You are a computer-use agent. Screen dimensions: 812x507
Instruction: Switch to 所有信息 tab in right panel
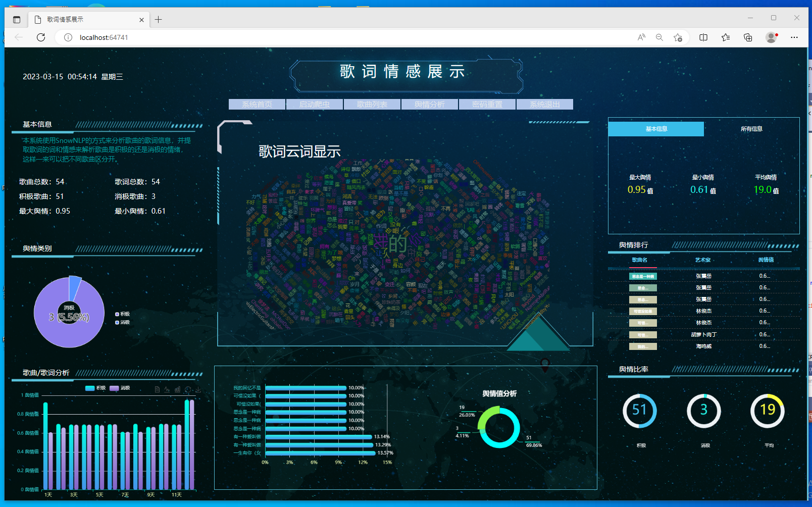pos(751,129)
